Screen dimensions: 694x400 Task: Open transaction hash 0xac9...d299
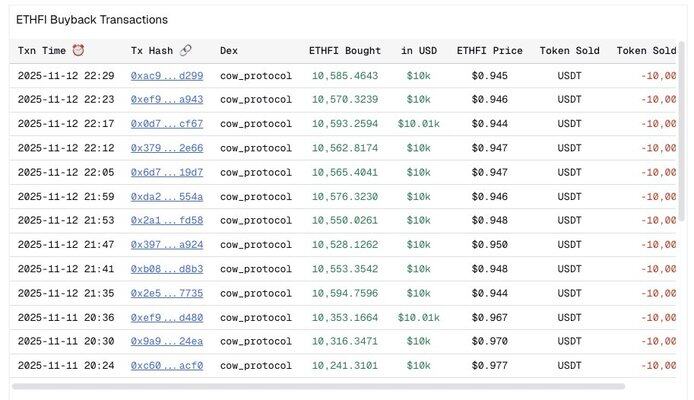pos(166,76)
